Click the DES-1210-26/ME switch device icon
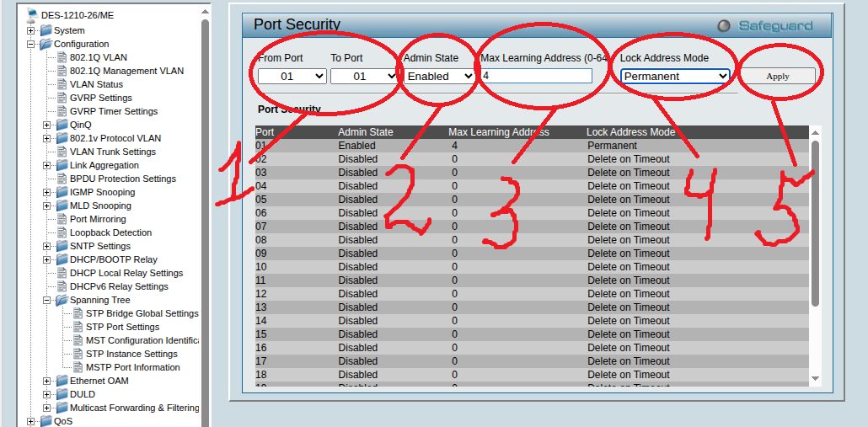The width and height of the screenshot is (868, 427). click(32, 15)
